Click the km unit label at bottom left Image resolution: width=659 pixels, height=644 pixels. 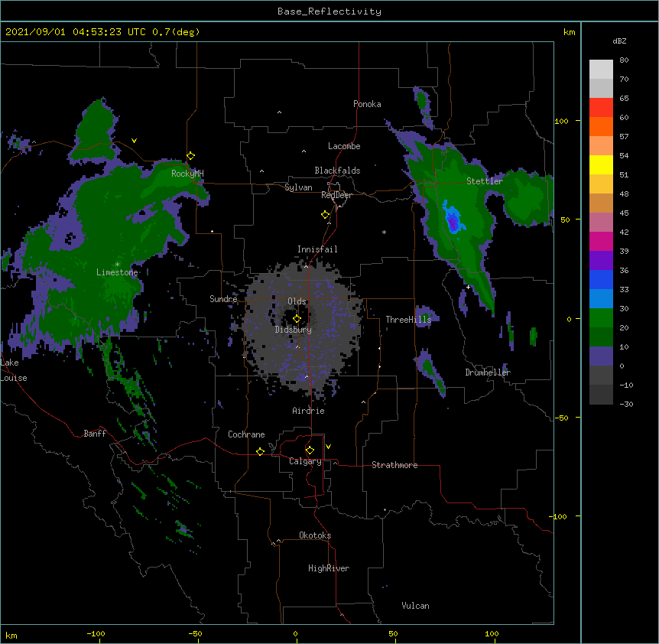point(11,636)
